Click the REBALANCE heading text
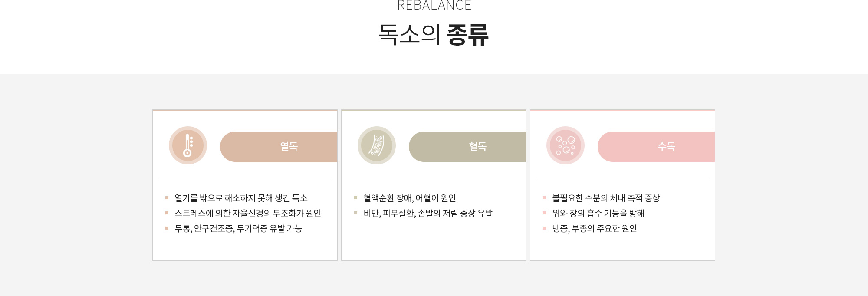This screenshot has height=296, width=868. [x=434, y=6]
